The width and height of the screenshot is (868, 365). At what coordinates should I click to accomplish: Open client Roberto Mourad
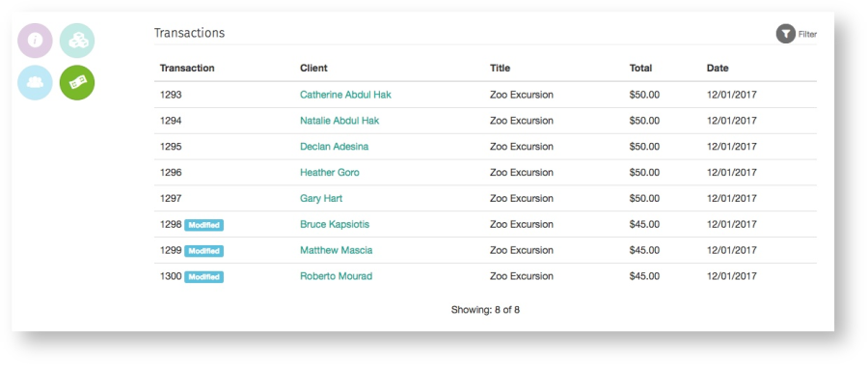[x=336, y=276]
